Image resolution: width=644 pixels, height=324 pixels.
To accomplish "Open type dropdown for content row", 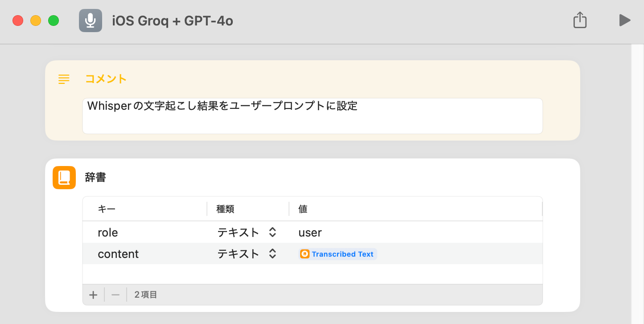I will pos(272,254).
